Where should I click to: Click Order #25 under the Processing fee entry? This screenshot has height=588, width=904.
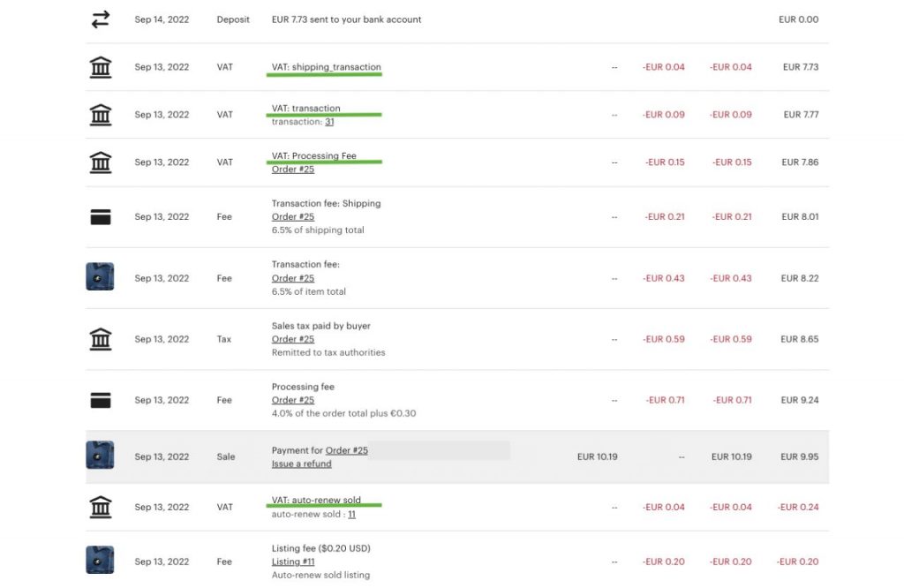[292, 399]
